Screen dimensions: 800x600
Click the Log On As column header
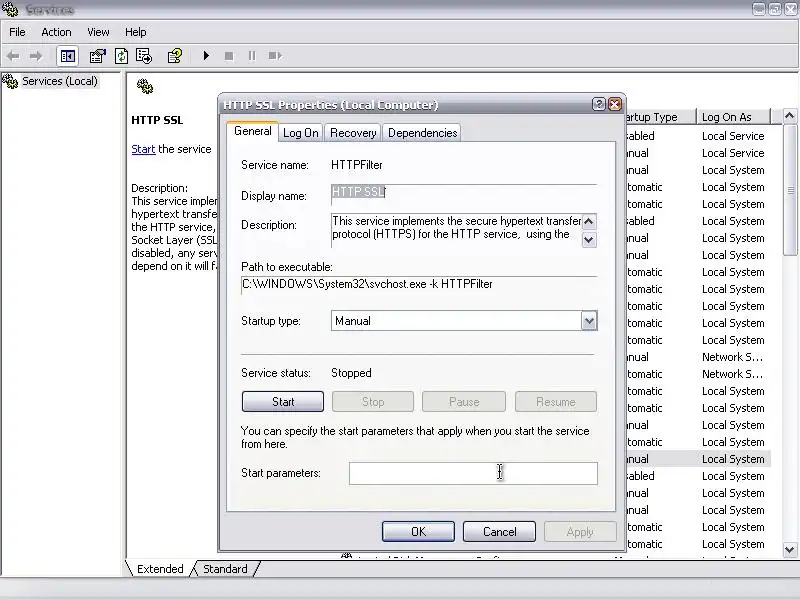733,117
